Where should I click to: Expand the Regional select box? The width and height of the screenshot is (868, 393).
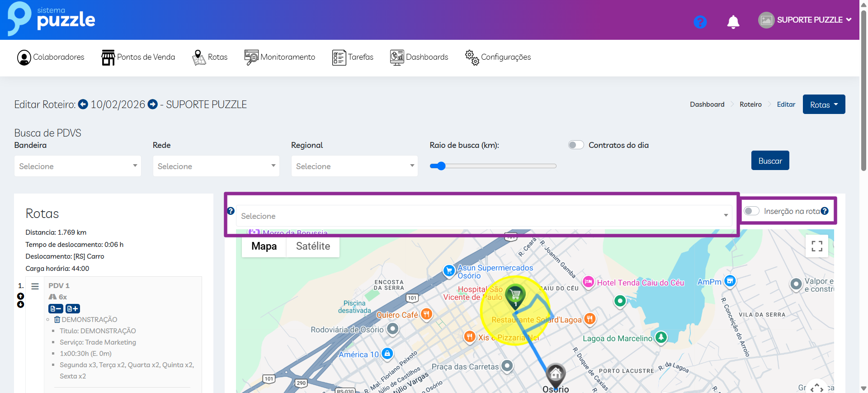[x=354, y=166]
